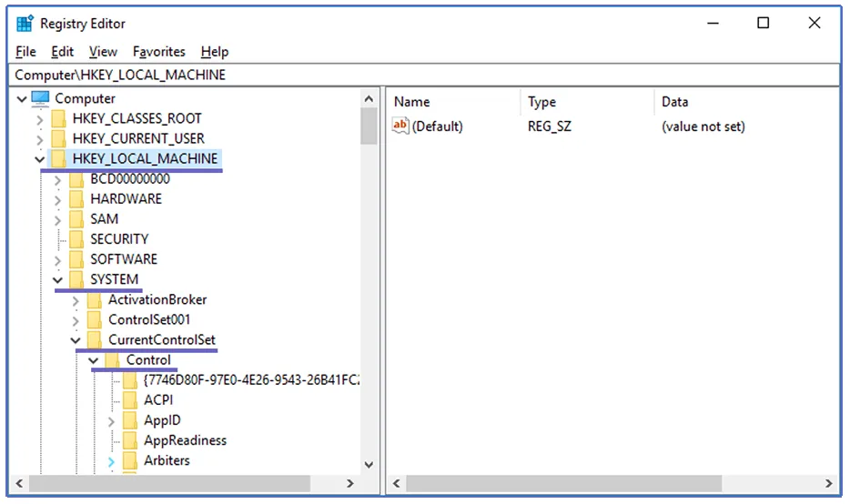Click the BCD00000000 folder icon
Image resolution: width=850 pixels, height=504 pixels.
(76, 179)
